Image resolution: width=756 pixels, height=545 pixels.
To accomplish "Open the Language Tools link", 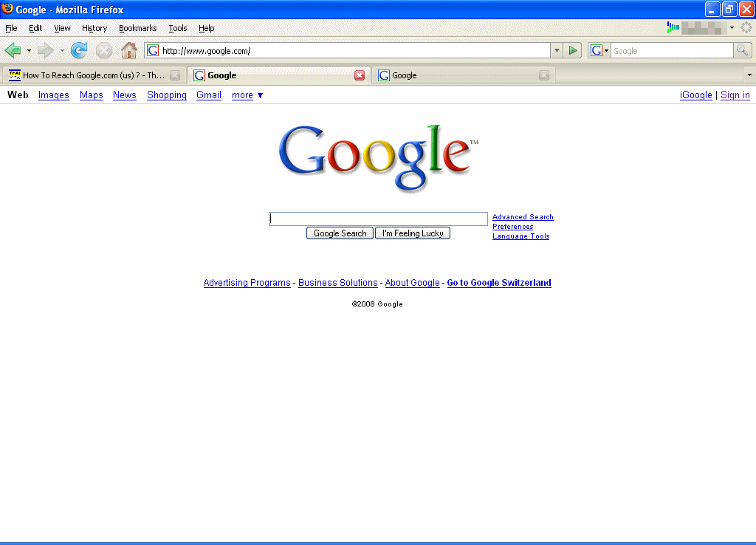I will tap(520, 236).
